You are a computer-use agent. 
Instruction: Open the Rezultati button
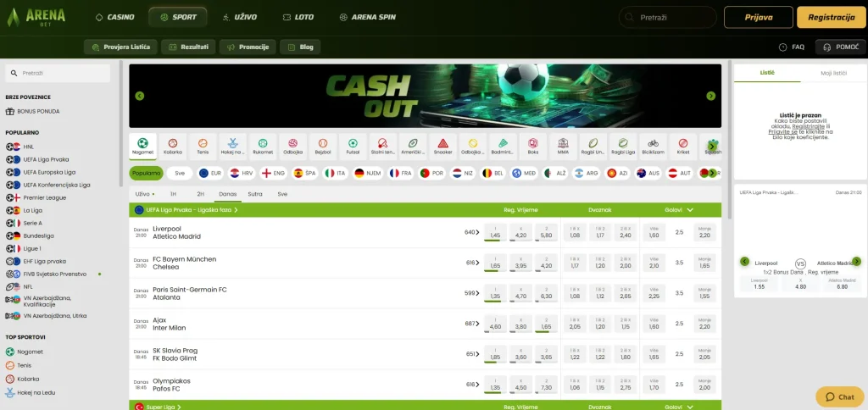coord(188,47)
